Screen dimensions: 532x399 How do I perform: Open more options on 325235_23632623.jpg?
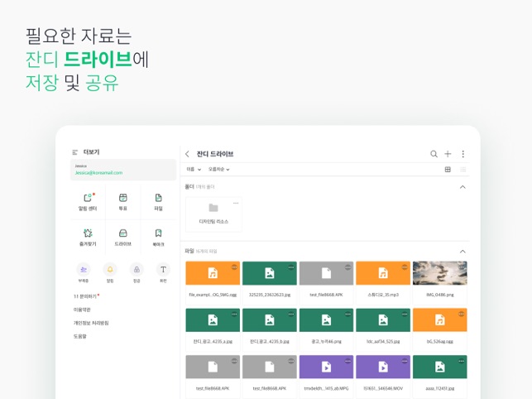click(x=291, y=267)
